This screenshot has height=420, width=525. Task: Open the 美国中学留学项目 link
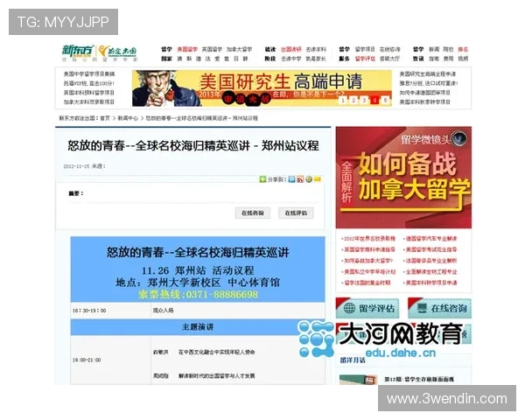[89, 74]
